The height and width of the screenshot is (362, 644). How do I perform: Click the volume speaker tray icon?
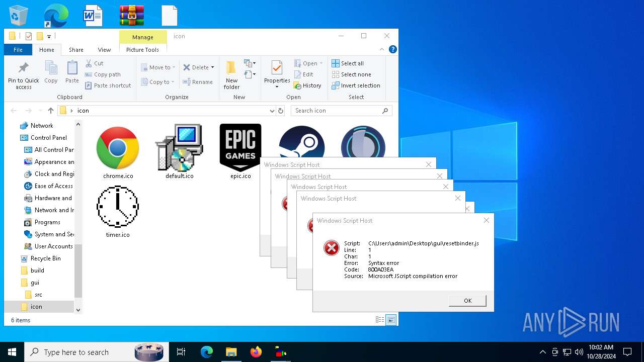(x=579, y=352)
